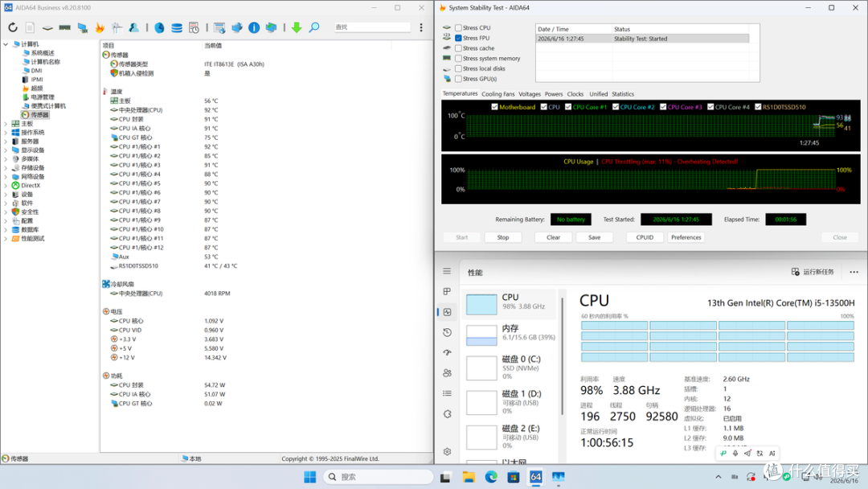Screen dimensions: 868x489
Task: Open Task Manager more options ellipsis
Action: [854, 272]
